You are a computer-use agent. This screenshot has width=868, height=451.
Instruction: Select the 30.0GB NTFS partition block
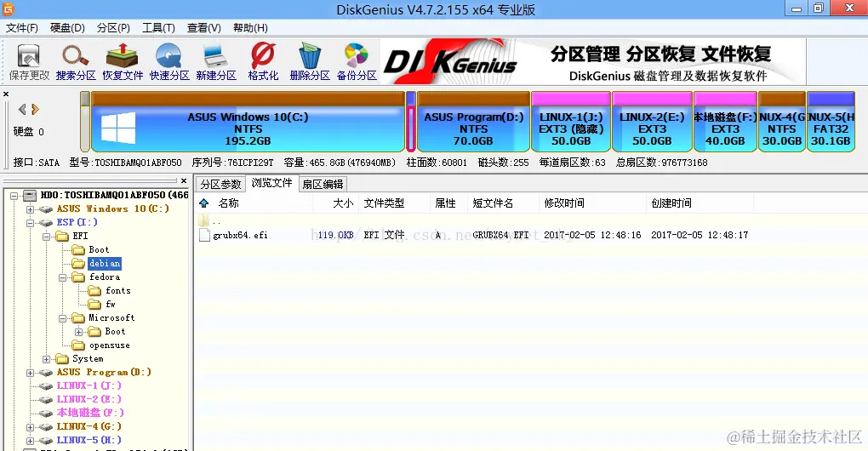coord(782,122)
